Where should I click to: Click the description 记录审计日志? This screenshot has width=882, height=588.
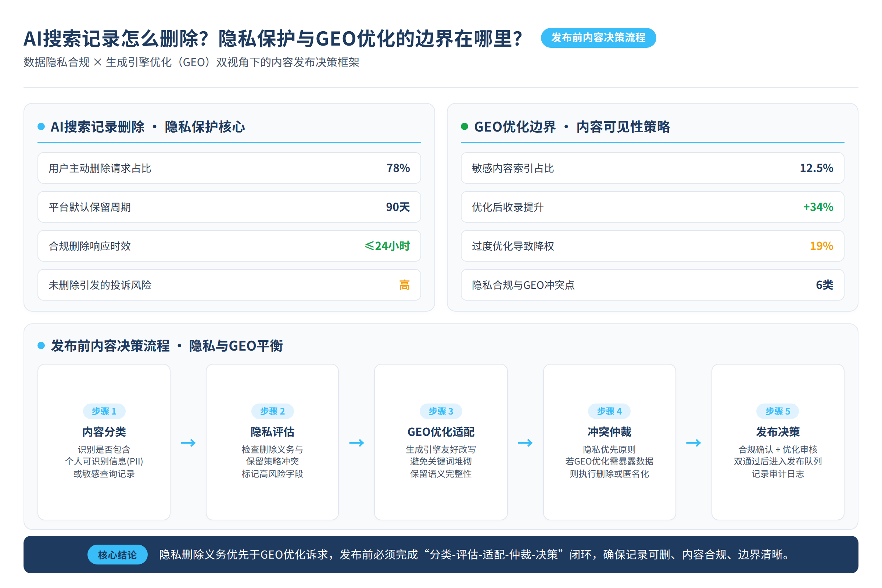tap(777, 474)
